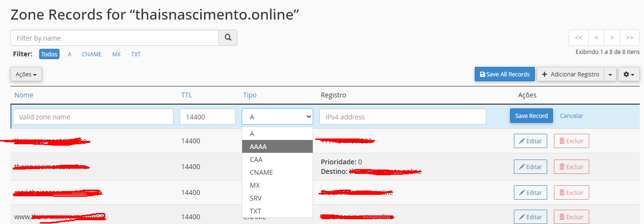This screenshot has width=644, height=224.
Task: Click the Prioridade: 0 text
Action: coord(341,162)
